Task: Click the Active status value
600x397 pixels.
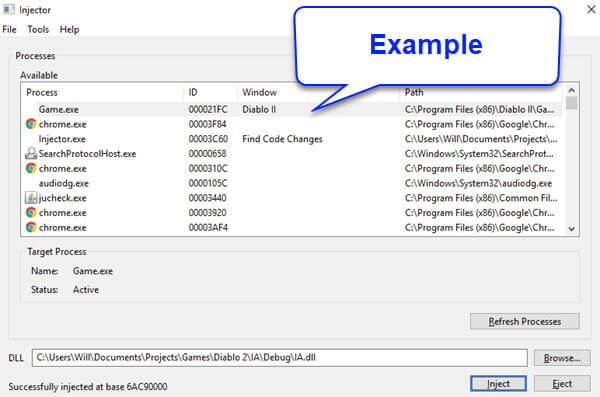Action: 86,290
